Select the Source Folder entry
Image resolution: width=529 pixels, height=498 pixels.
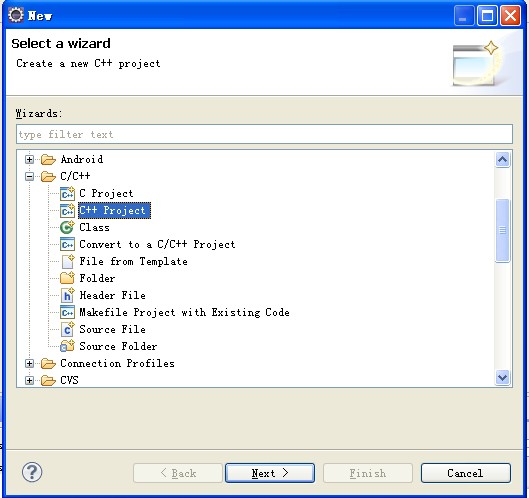point(118,346)
